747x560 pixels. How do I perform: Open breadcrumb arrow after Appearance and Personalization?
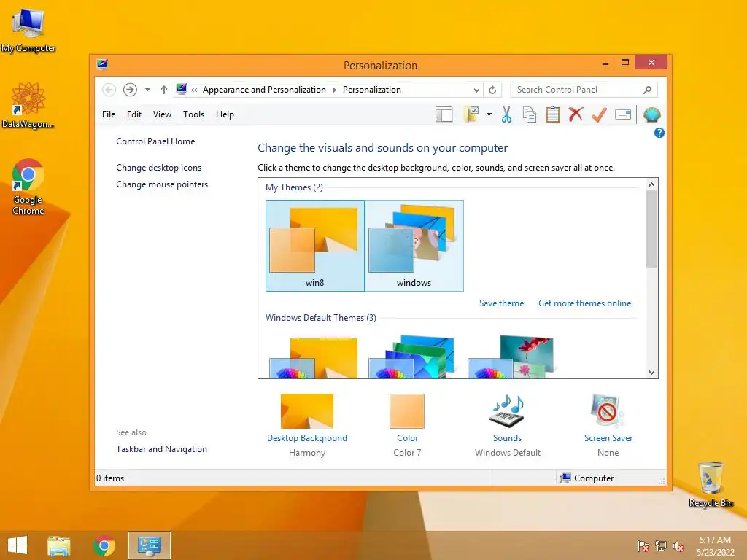click(x=334, y=90)
